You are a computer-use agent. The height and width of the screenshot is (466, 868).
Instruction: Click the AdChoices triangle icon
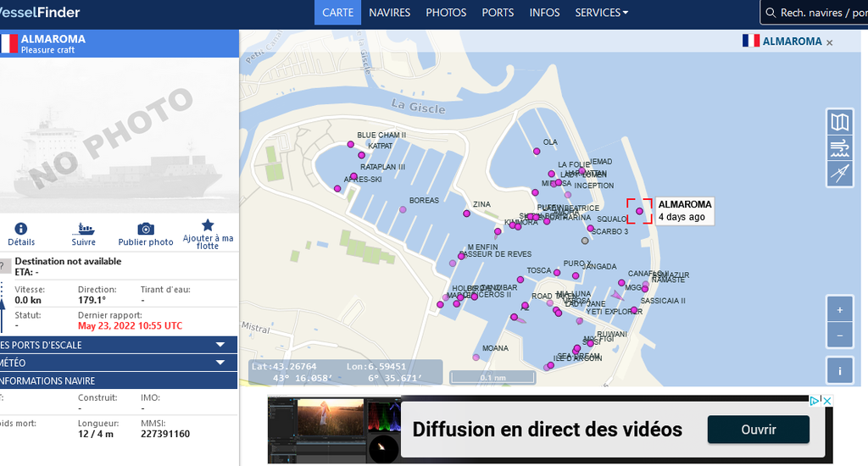[815, 401]
